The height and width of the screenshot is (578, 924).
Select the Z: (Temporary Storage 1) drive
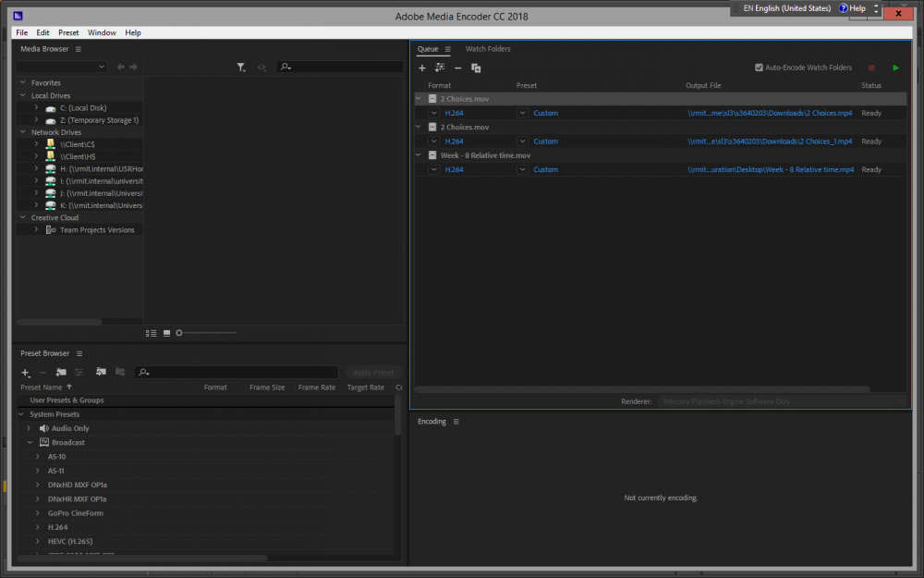(99, 120)
